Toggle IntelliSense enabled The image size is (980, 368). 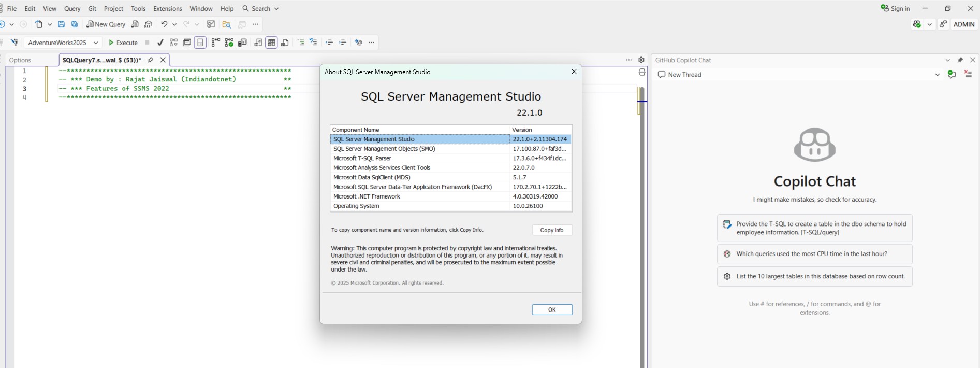200,43
